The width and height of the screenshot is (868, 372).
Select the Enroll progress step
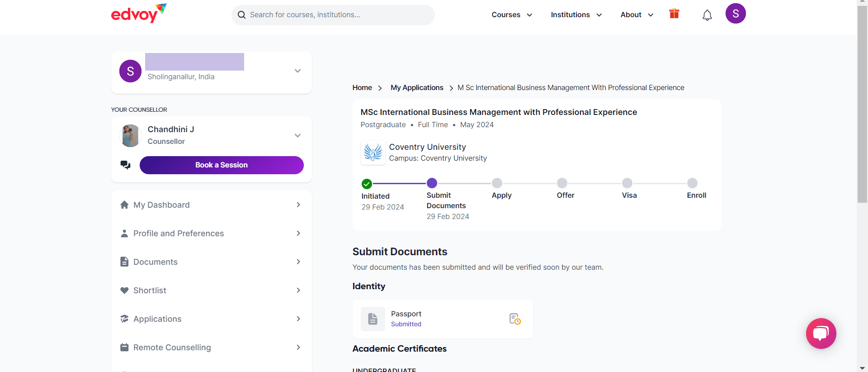click(692, 183)
